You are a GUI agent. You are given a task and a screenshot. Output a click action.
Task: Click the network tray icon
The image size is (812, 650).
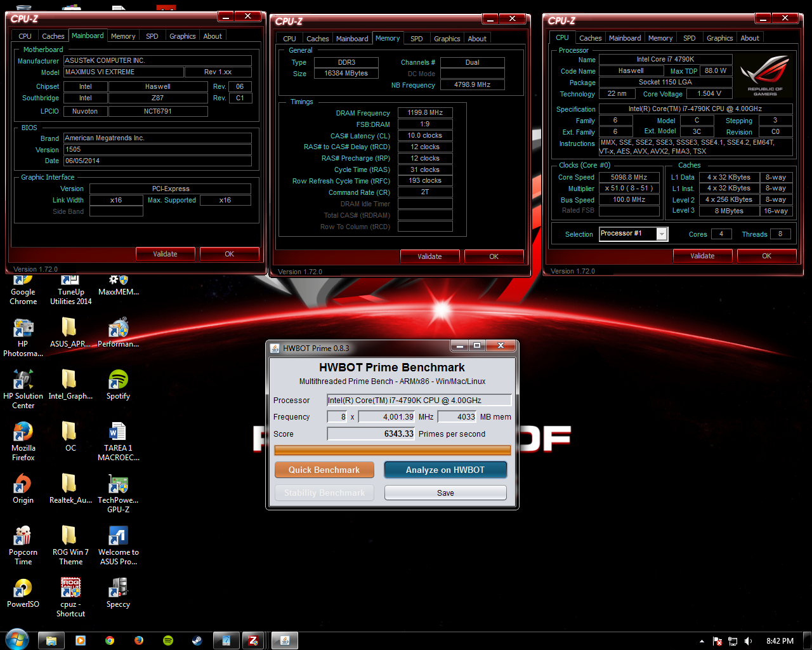733,641
